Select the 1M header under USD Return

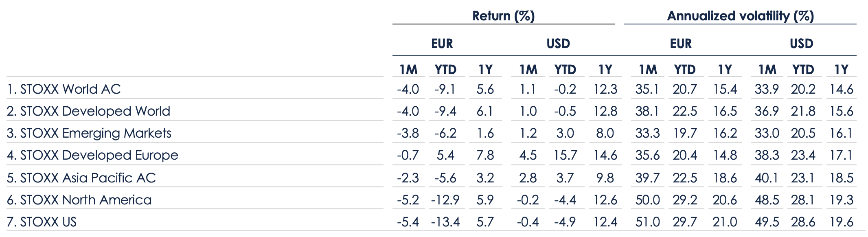[528, 70]
